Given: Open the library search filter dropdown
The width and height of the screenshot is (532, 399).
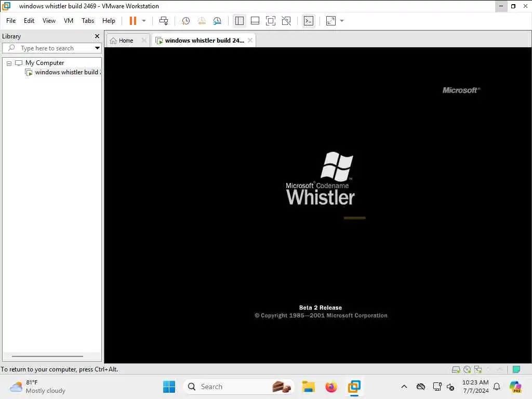Looking at the screenshot, I should pos(97,48).
